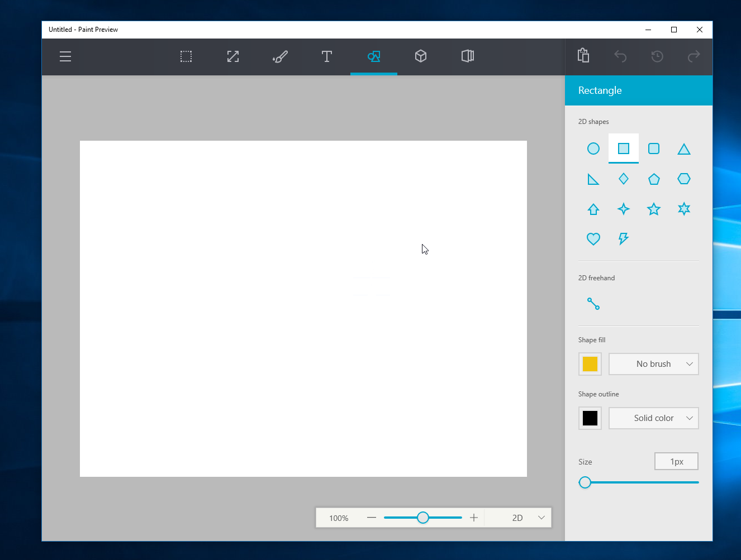
Task: Select the lightning bolt shape
Action: pos(623,239)
